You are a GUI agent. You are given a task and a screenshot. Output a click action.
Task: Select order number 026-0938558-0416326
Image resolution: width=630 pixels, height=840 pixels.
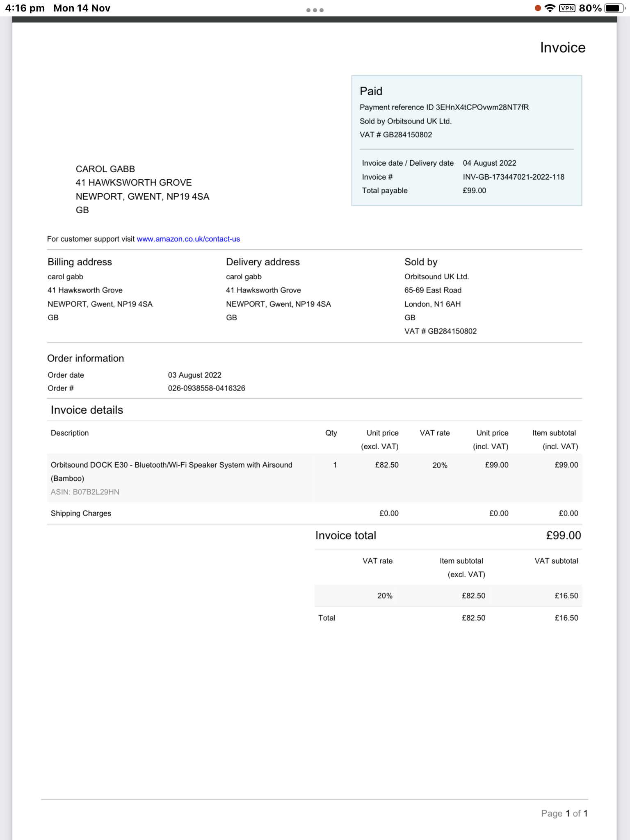click(x=206, y=388)
